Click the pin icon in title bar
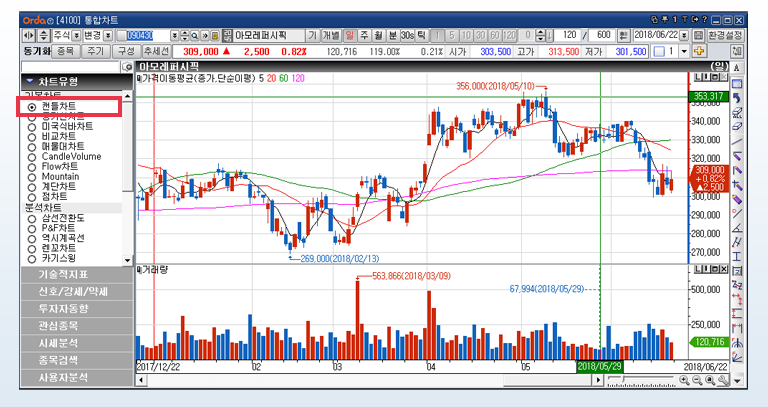This screenshot has width=768, height=407. pyautogui.click(x=664, y=20)
